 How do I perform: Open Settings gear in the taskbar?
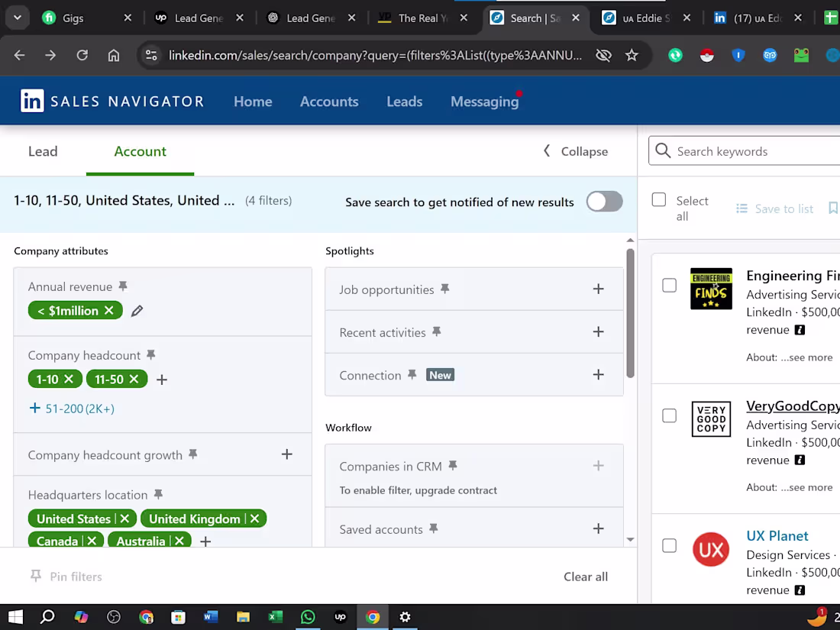405,617
